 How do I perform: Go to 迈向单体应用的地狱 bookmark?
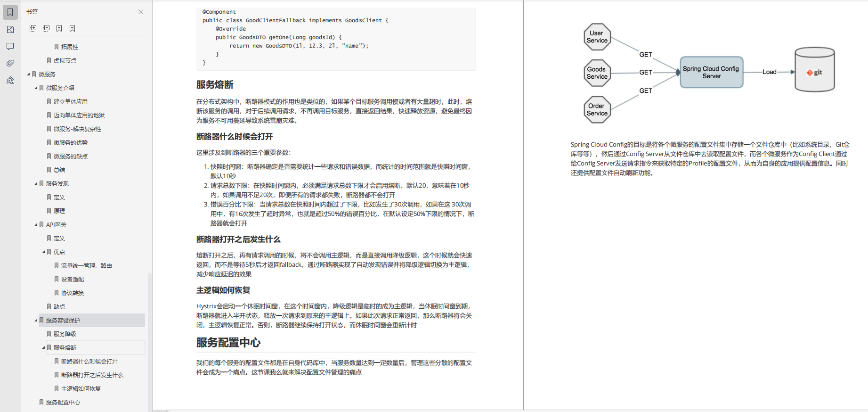click(79, 115)
